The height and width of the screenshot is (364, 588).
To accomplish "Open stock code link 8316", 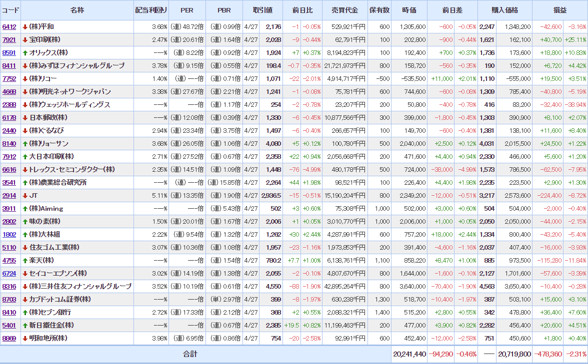I will [9, 287].
